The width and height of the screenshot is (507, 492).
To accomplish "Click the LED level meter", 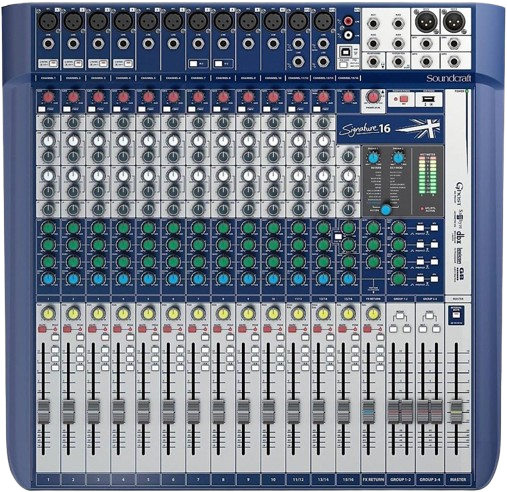I will click(x=428, y=174).
